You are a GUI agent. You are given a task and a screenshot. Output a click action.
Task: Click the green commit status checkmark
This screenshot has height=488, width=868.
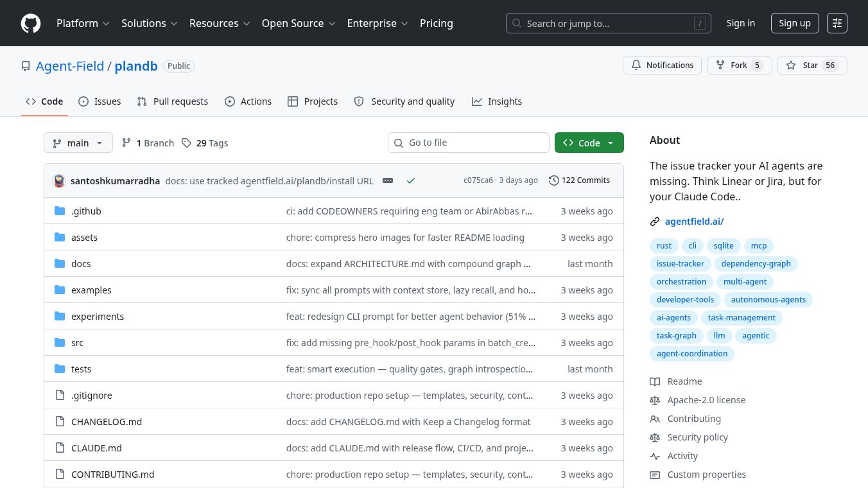(x=411, y=181)
